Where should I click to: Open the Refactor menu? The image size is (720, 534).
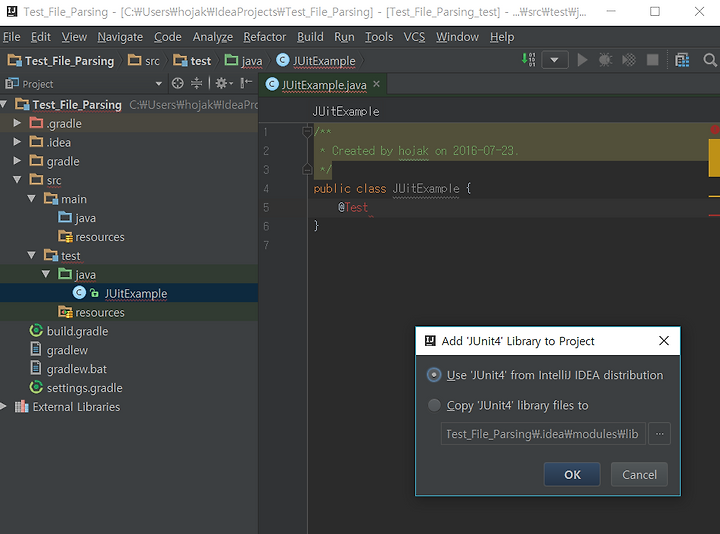pos(264,37)
